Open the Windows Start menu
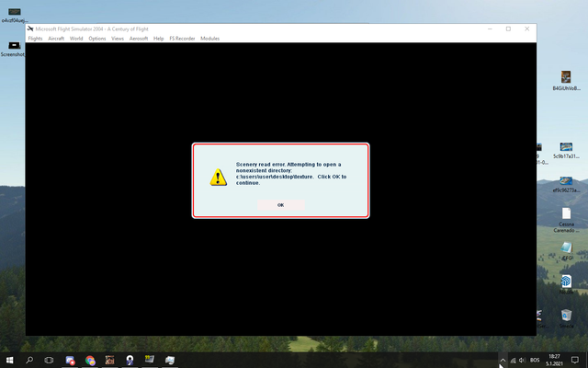Viewport: 588px width, 368px height. pyautogui.click(x=10, y=360)
